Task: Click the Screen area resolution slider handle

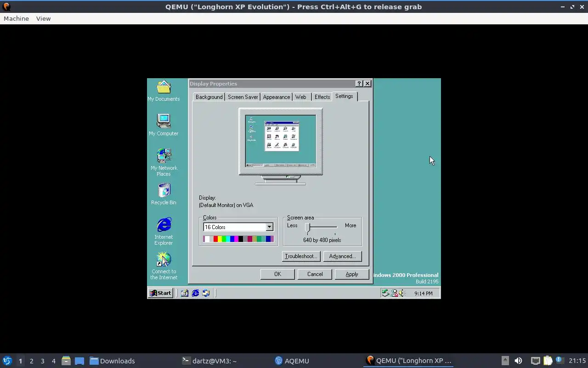Action: click(x=308, y=228)
